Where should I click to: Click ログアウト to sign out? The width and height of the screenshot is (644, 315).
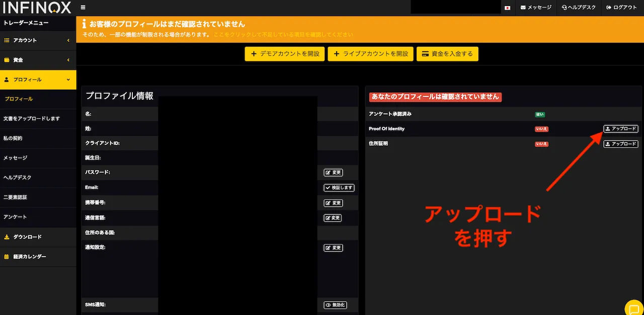pyautogui.click(x=622, y=8)
